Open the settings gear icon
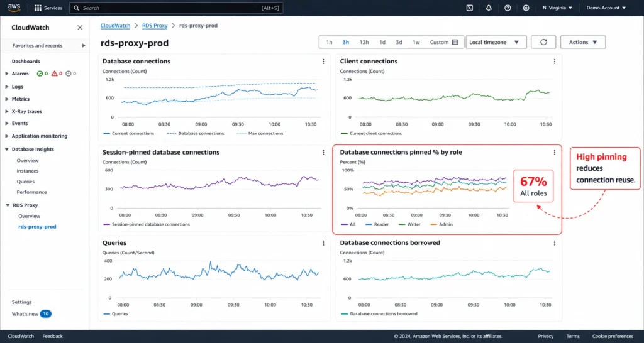This screenshot has height=343, width=644. point(526,8)
